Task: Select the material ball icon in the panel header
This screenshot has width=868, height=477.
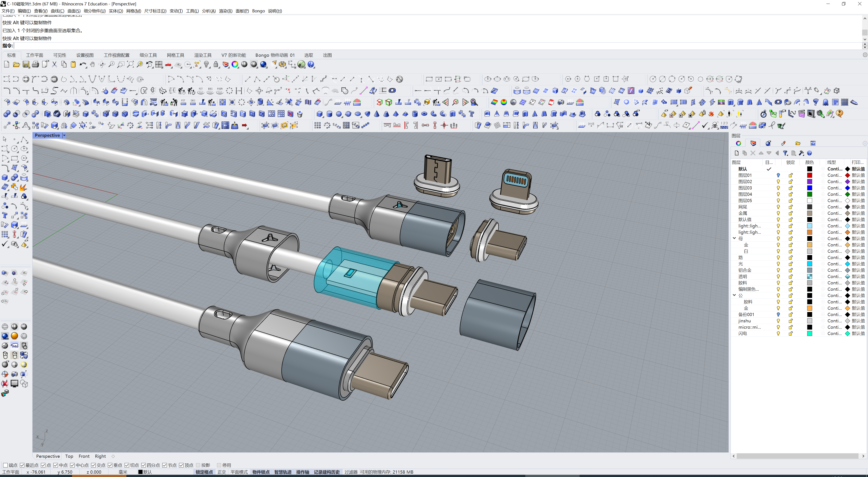Action: point(768,143)
